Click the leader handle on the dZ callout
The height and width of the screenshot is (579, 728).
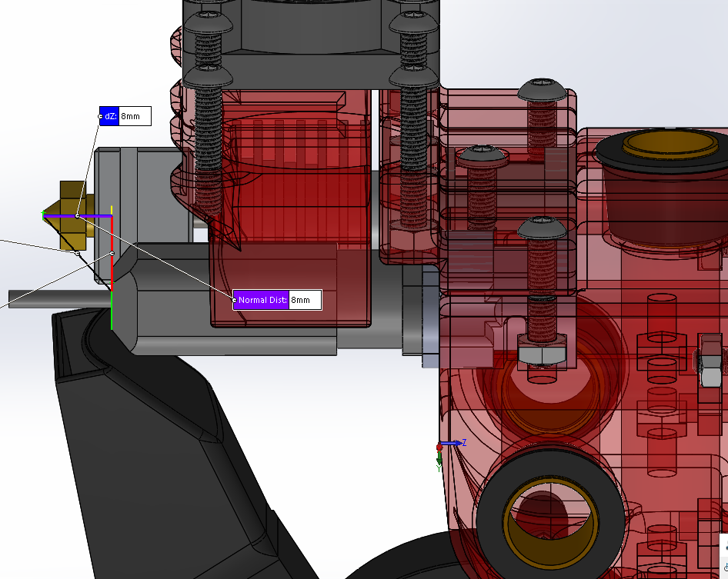pos(100,116)
